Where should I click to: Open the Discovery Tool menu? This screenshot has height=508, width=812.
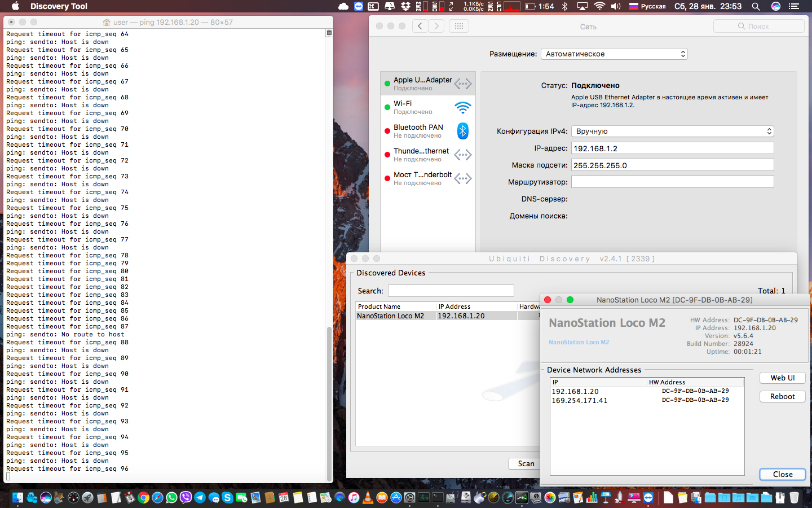click(x=59, y=6)
